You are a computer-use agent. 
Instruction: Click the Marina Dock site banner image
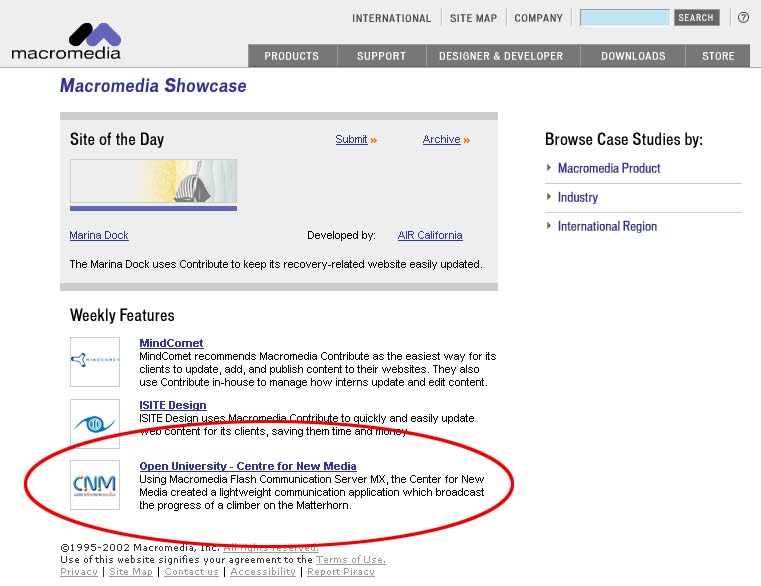pos(153,181)
